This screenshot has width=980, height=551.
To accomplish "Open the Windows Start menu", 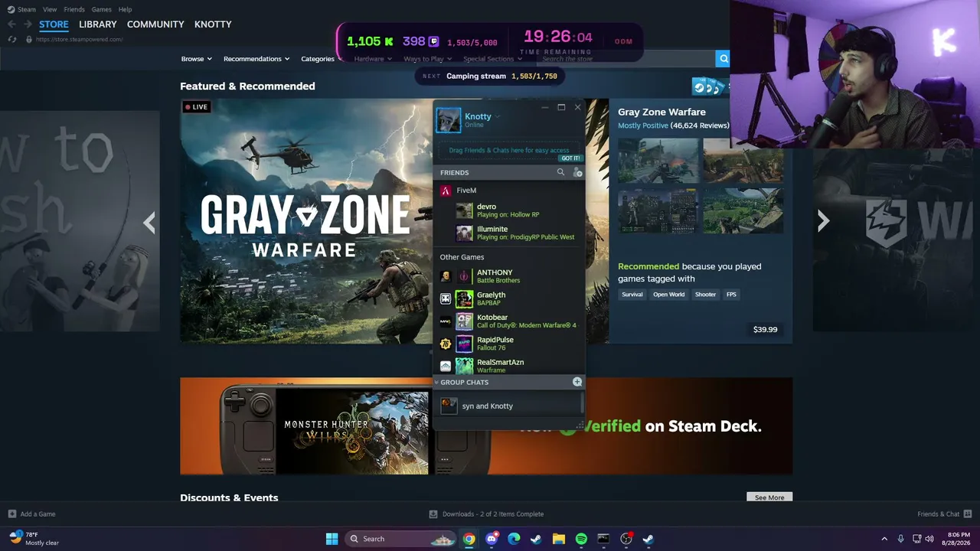I will tap(332, 539).
